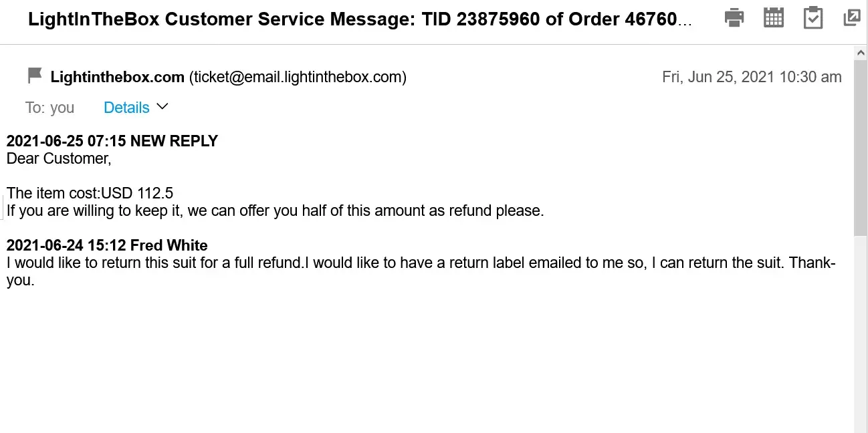Open message in a new window icon
Viewport: 868px width, 433px height.
851,18
